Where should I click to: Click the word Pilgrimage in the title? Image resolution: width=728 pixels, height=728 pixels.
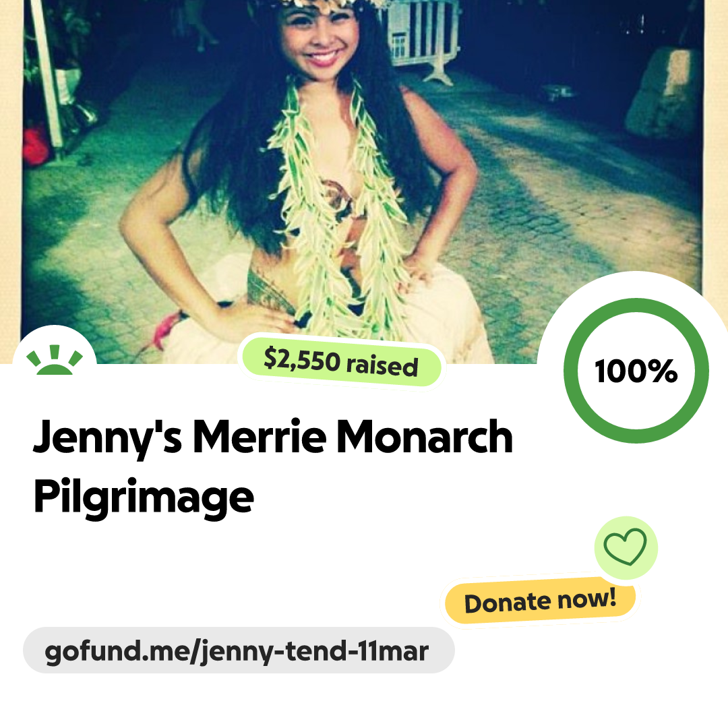coord(144,497)
